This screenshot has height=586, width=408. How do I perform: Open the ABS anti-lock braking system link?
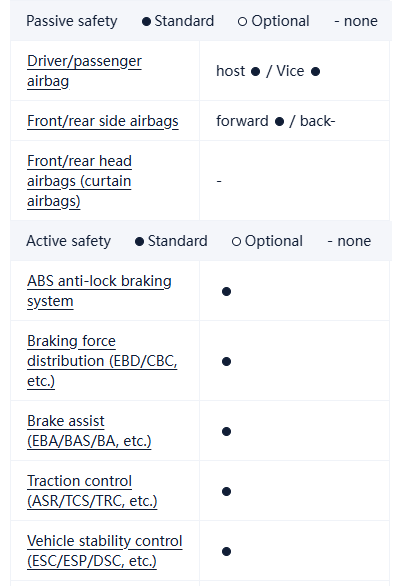[99, 291]
